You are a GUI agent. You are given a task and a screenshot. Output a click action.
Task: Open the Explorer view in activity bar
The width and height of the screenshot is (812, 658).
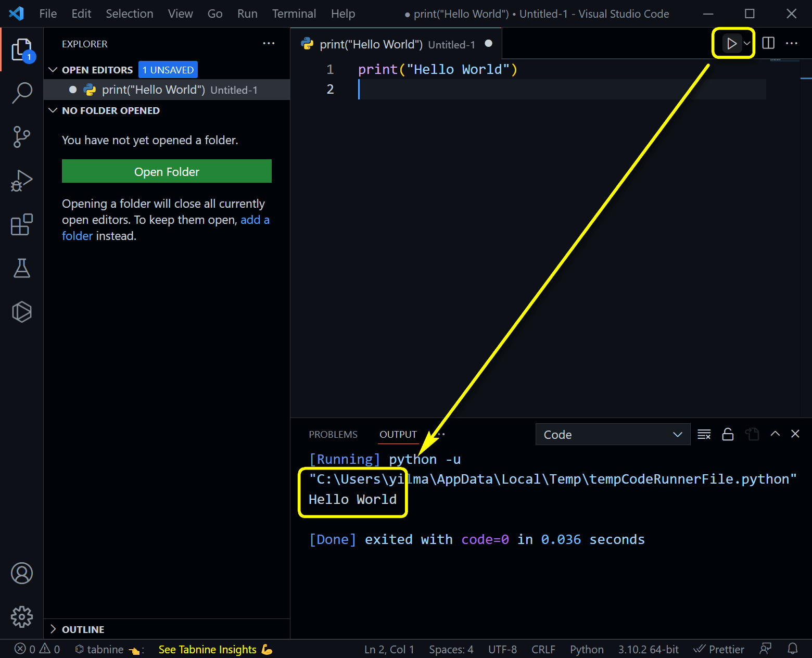tap(22, 50)
